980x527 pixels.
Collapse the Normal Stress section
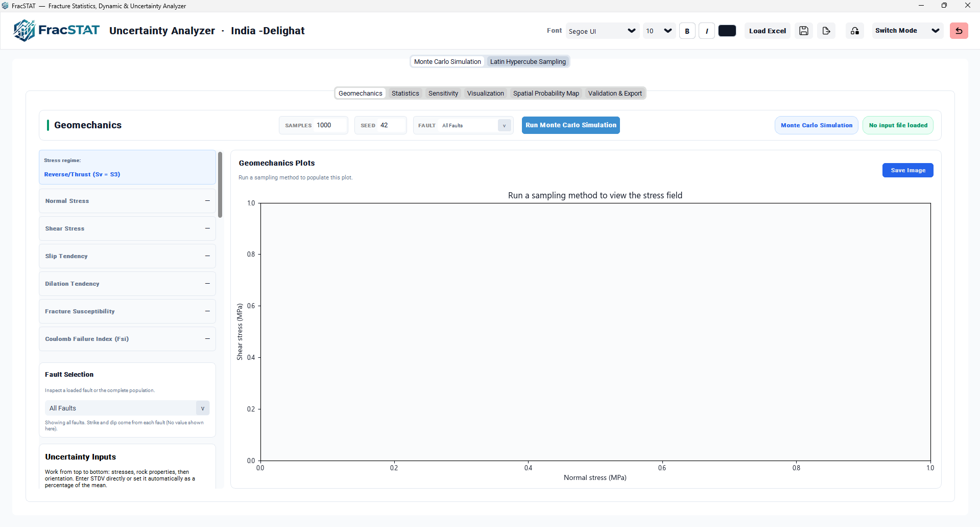[207, 201]
